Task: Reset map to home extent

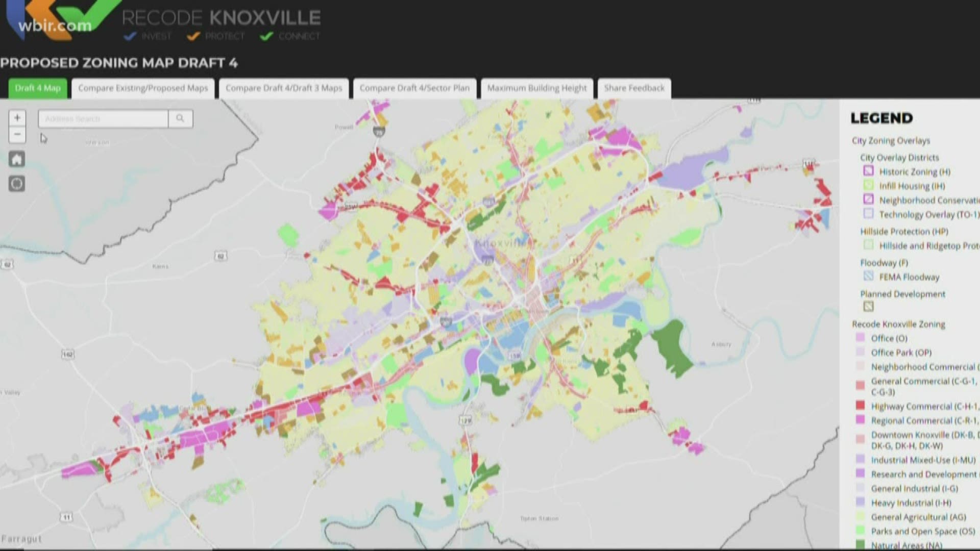Action: click(x=17, y=159)
